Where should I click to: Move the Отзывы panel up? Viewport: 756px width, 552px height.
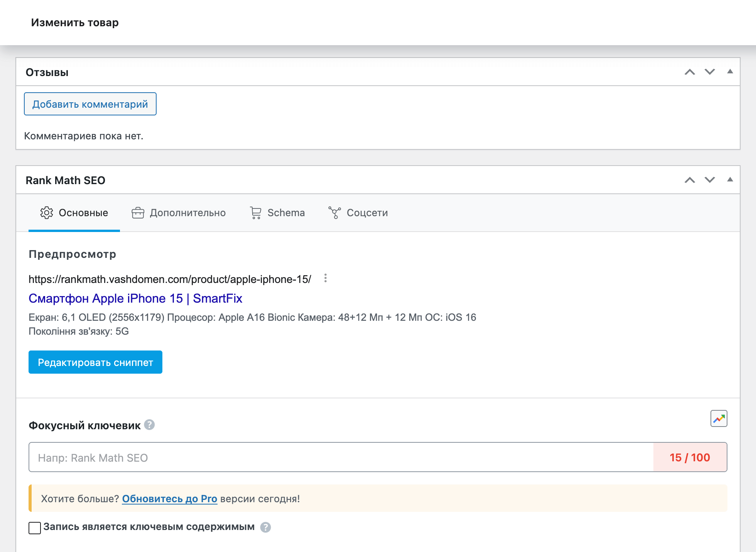(x=690, y=72)
